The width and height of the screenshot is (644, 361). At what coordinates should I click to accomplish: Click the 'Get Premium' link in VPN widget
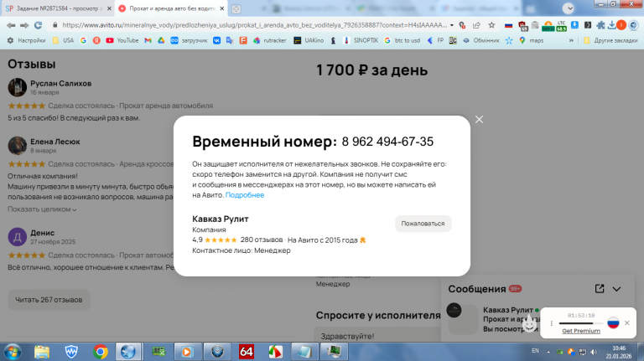(x=581, y=331)
